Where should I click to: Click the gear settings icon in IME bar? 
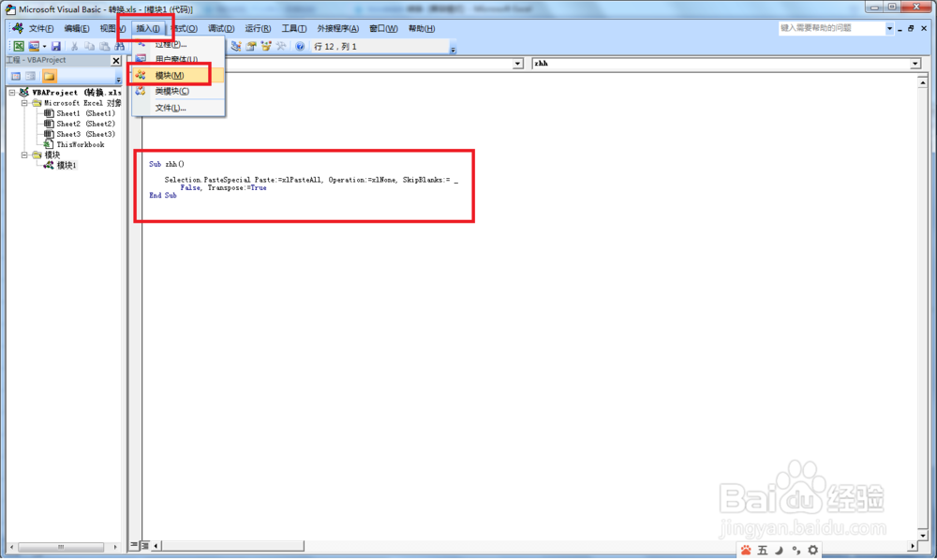coord(813,551)
